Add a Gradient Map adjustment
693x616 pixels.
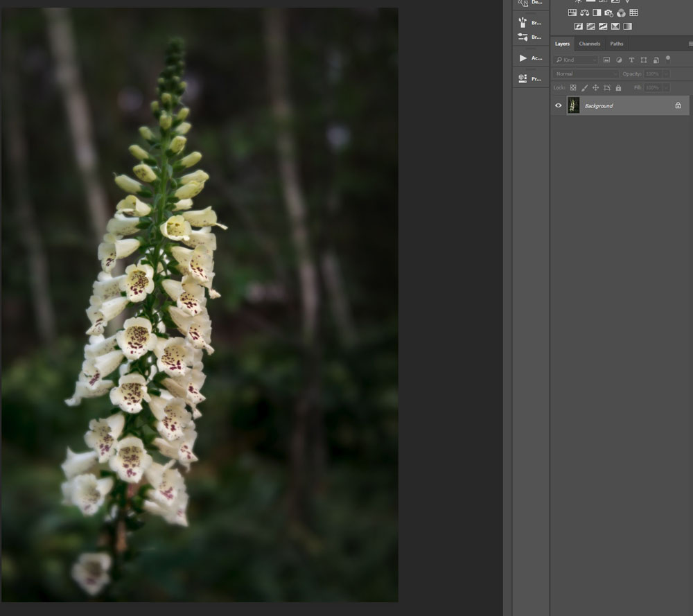coord(627,26)
